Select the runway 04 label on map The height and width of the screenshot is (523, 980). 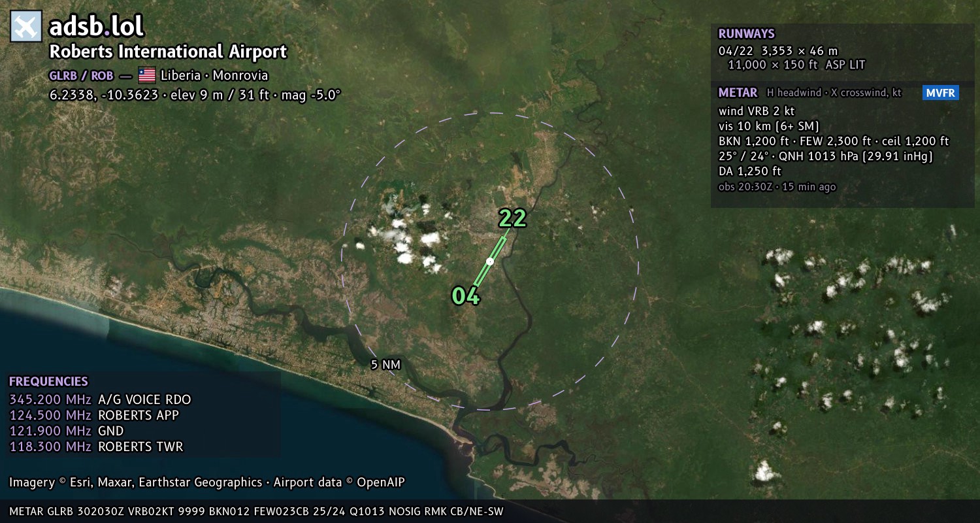coord(466,296)
